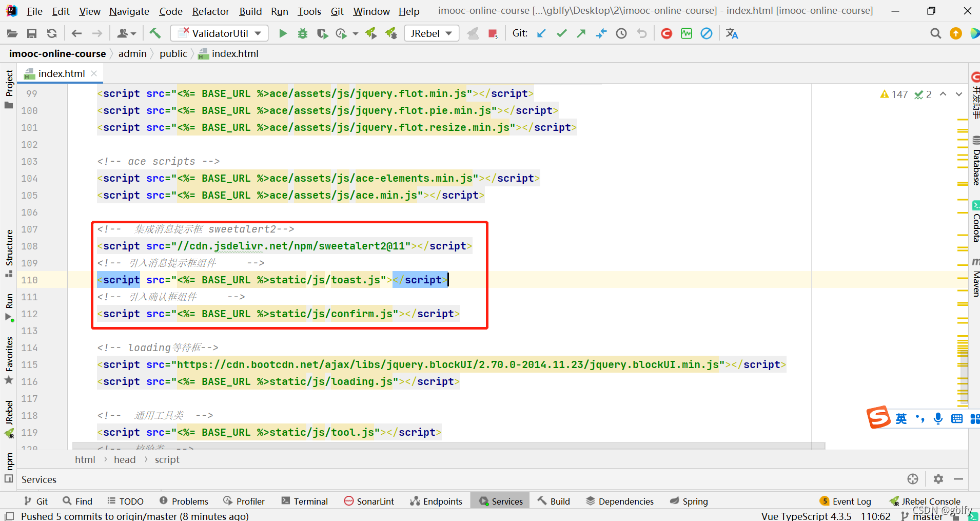Viewport: 980px width, 521px height.
Task: Debug with the green bug icon
Action: 303,33
